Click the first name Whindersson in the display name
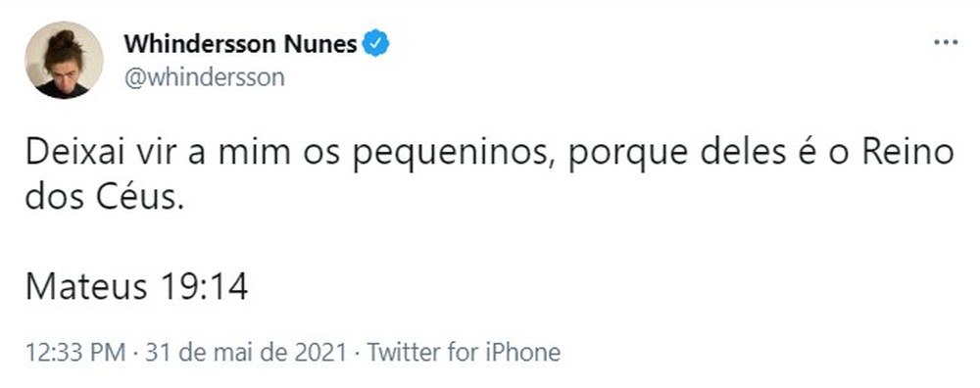Image resolution: width=980 pixels, height=388 pixels. [199, 44]
